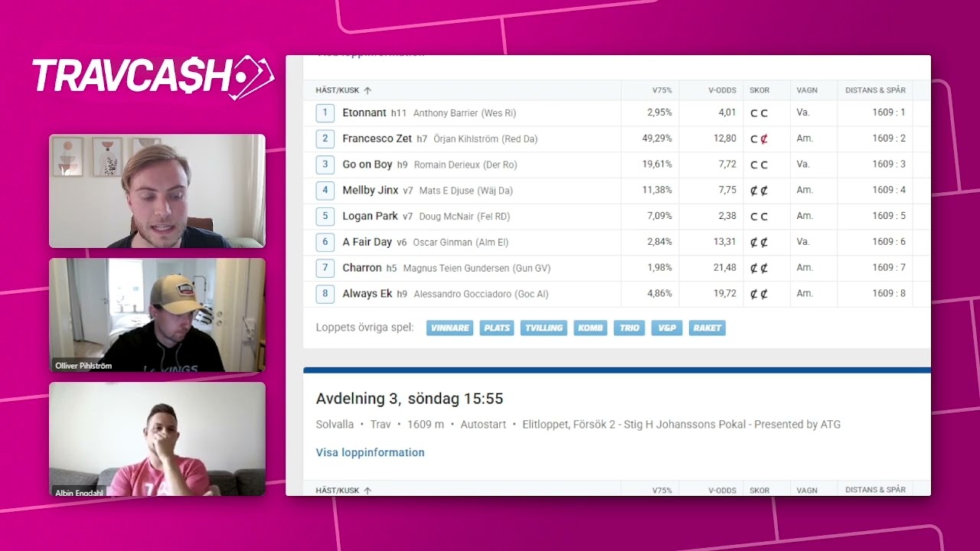The height and width of the screenshot is (551, 980).
Task: Click the V-odds value 4,01
Action: click(x=727, y=112)
